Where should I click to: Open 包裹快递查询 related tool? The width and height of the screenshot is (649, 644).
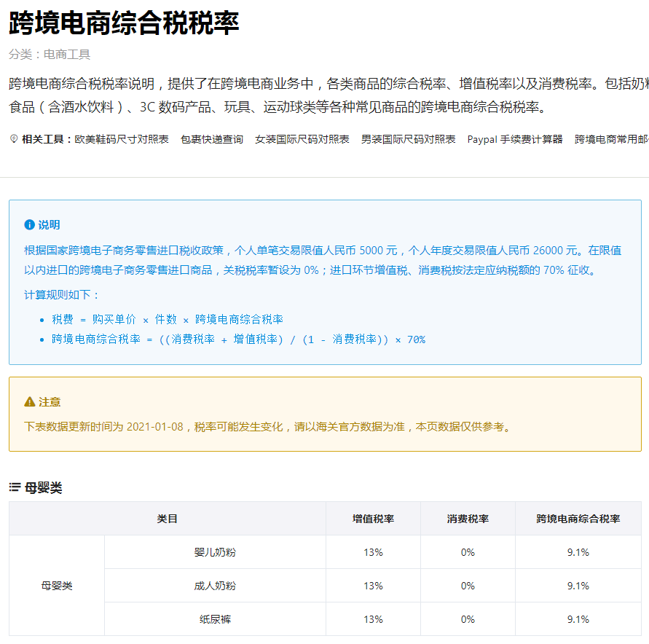click(x=212, y=139)
